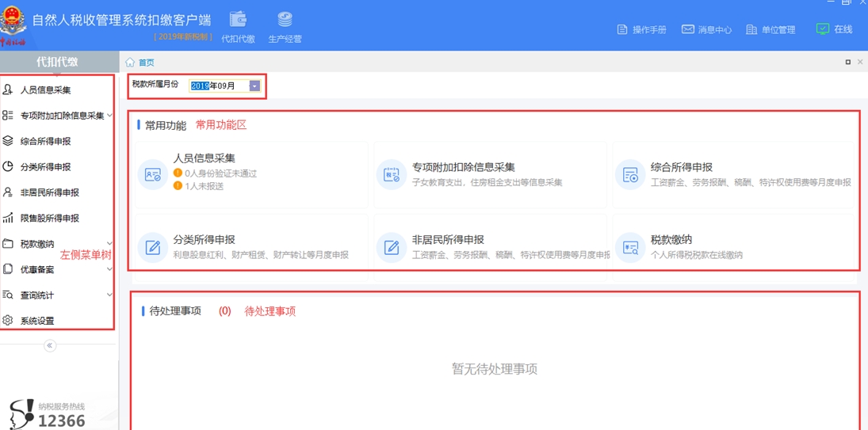Click the 非居民所得申报 card pencil icon
868x430 pixels.
(392, 247)
